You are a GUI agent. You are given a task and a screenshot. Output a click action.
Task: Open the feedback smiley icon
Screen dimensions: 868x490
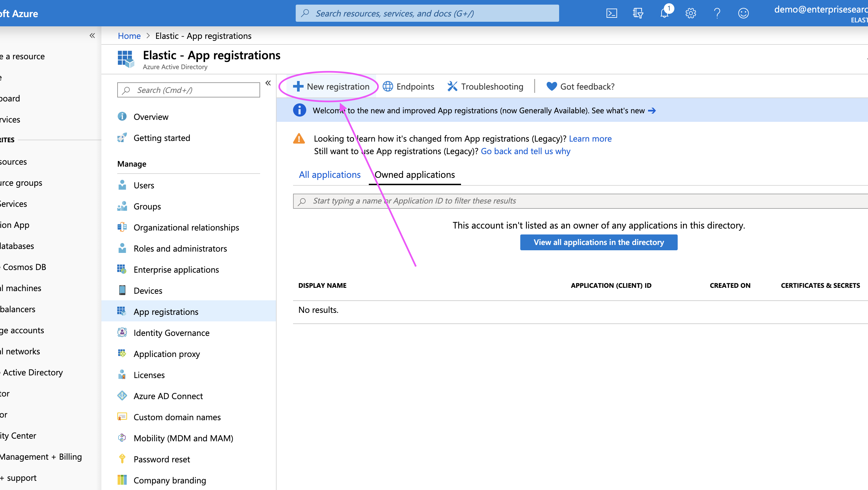[x=743, y=13]
